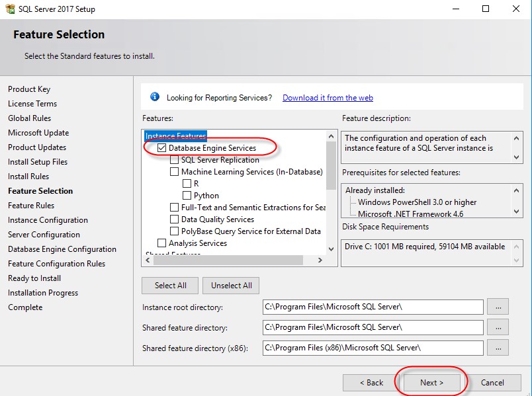Click the Prerequisites list scroll up arrow
Screen dimensions: 532x396
(x=516, y=190)
